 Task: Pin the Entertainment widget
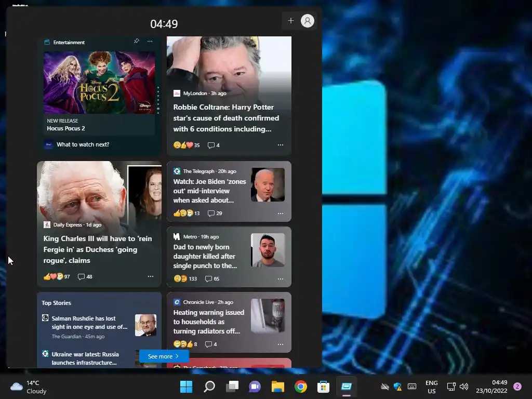(137, 41)
